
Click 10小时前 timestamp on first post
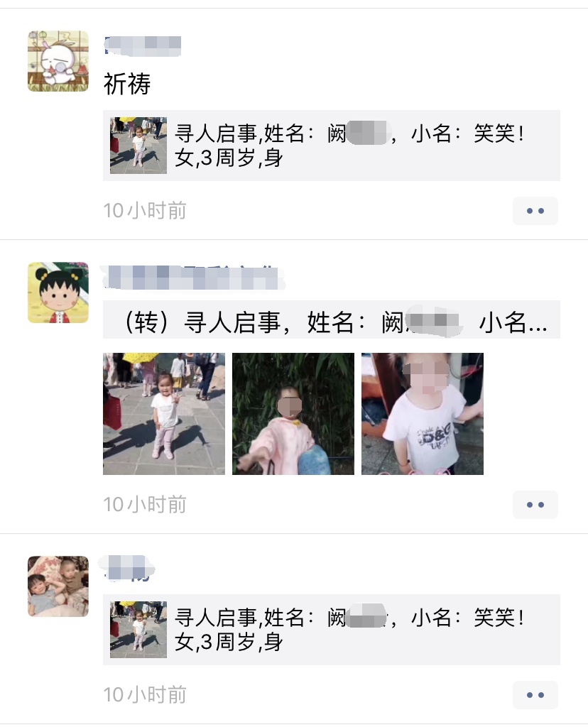click(x=145, y=211)
